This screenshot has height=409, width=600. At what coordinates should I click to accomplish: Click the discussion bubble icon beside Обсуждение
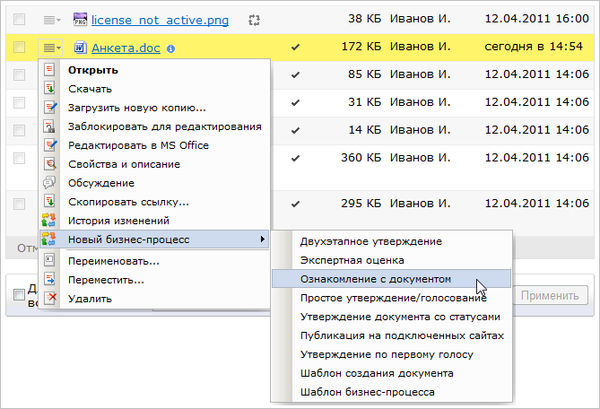pos(51,183)
